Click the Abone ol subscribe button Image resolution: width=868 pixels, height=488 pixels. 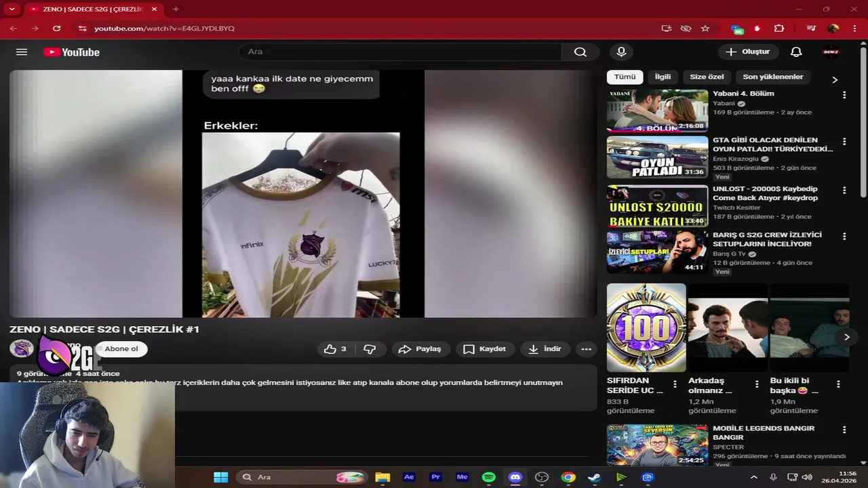(x=121, y=349)
